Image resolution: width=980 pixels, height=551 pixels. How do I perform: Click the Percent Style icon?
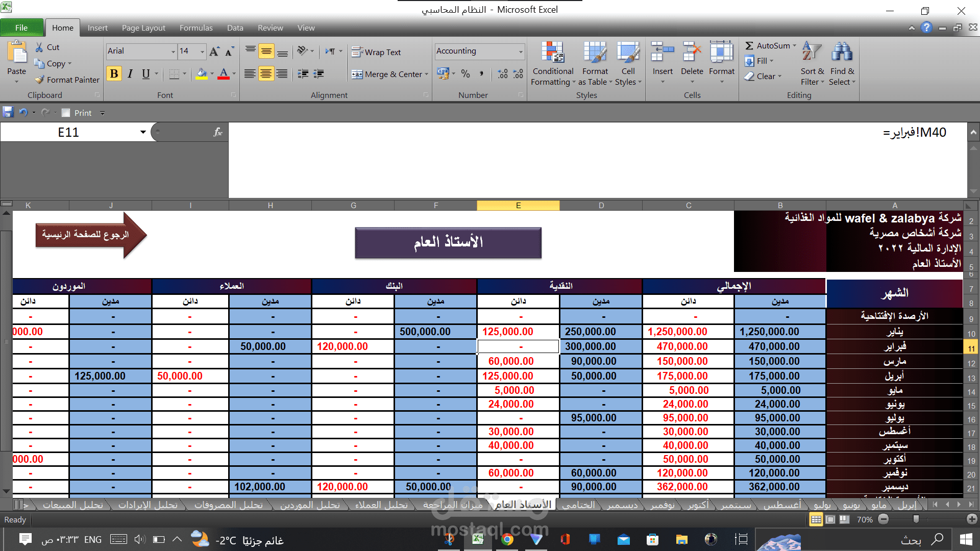[465, 74]
